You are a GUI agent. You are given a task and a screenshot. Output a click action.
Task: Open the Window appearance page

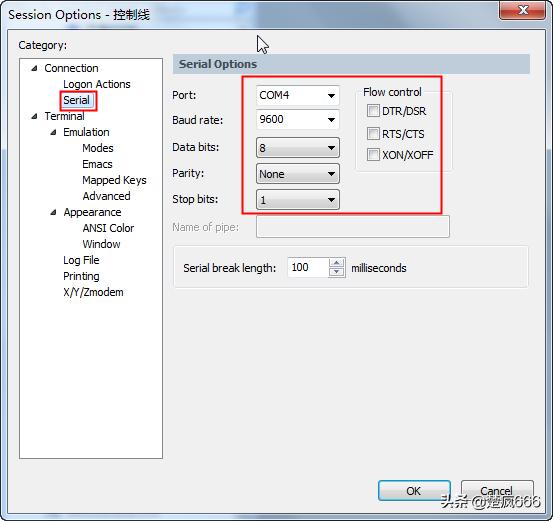click(101, 244)
